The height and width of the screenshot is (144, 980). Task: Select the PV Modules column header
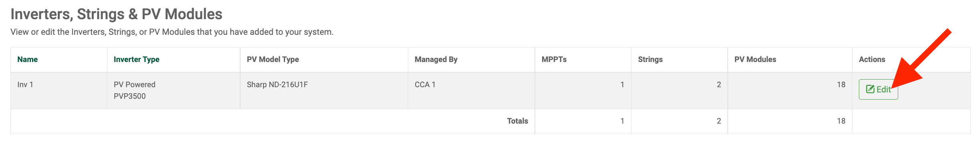coord(755,59)
